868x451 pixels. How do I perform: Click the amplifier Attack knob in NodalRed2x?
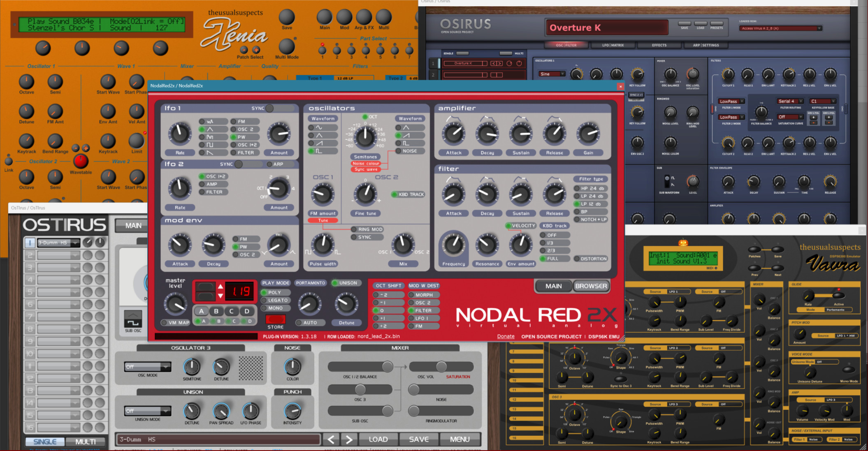454,134
